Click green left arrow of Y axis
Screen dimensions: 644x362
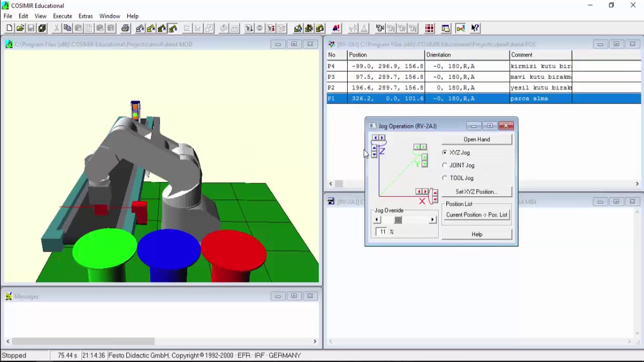click(x=417, y=147)
